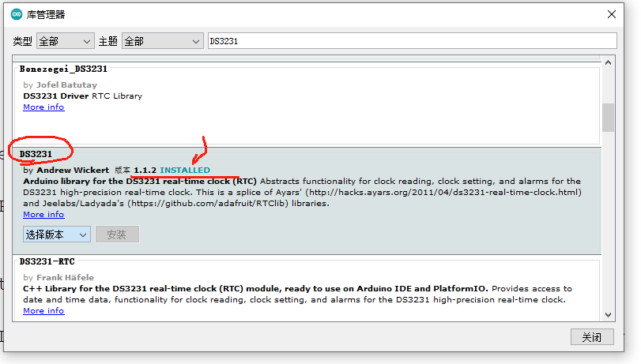Click the scrollbar down arrow

click(x=608, y=315)
